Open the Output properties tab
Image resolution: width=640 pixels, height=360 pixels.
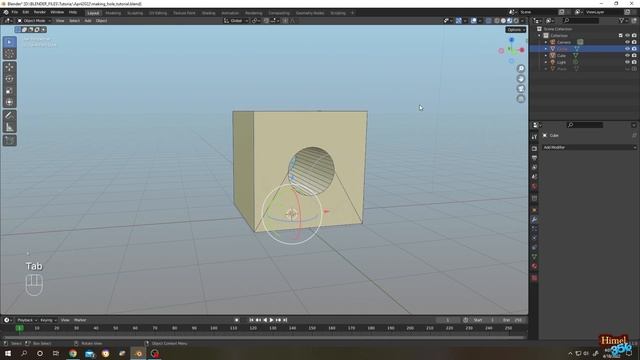pyautogui.click(x=534, y=158)
